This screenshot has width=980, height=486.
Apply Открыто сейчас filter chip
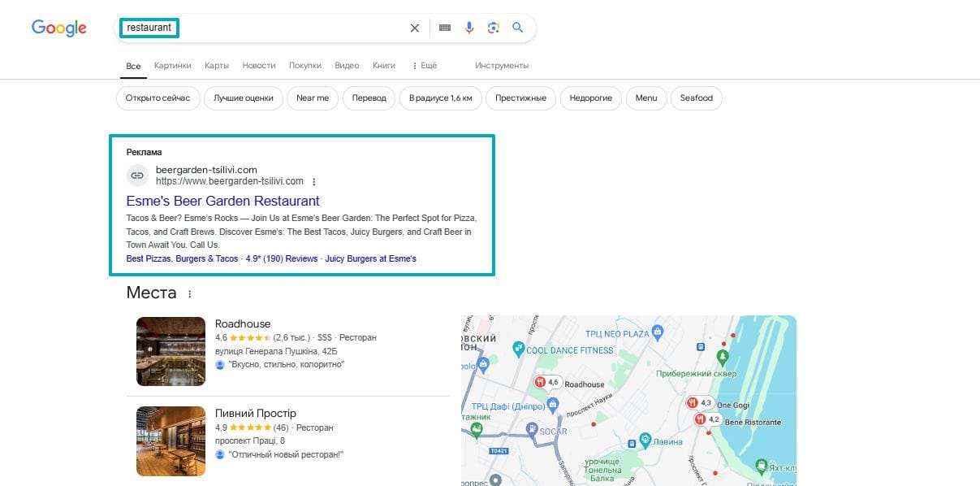pos(158,98)
